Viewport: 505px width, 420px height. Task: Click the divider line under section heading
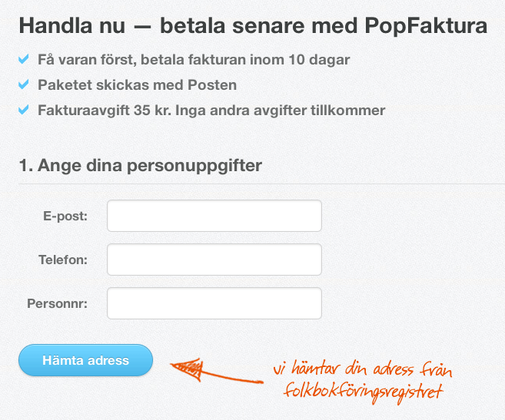click(x=261, y=184)
